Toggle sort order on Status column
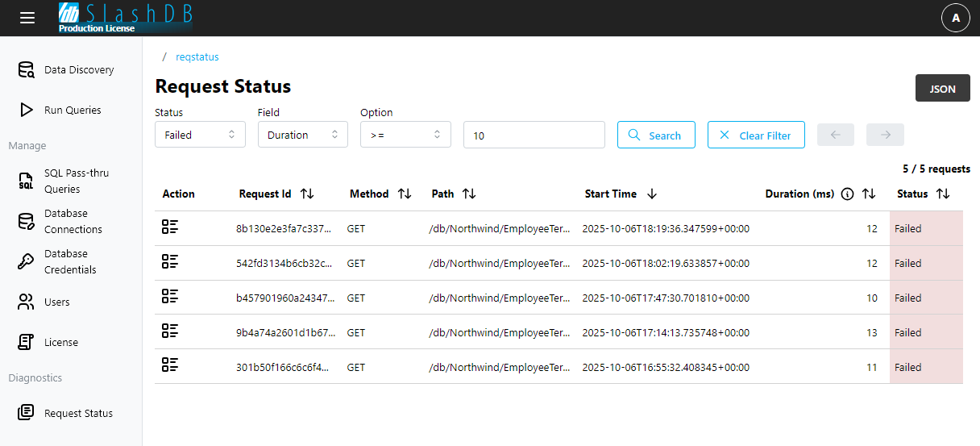 pos(944,194)
